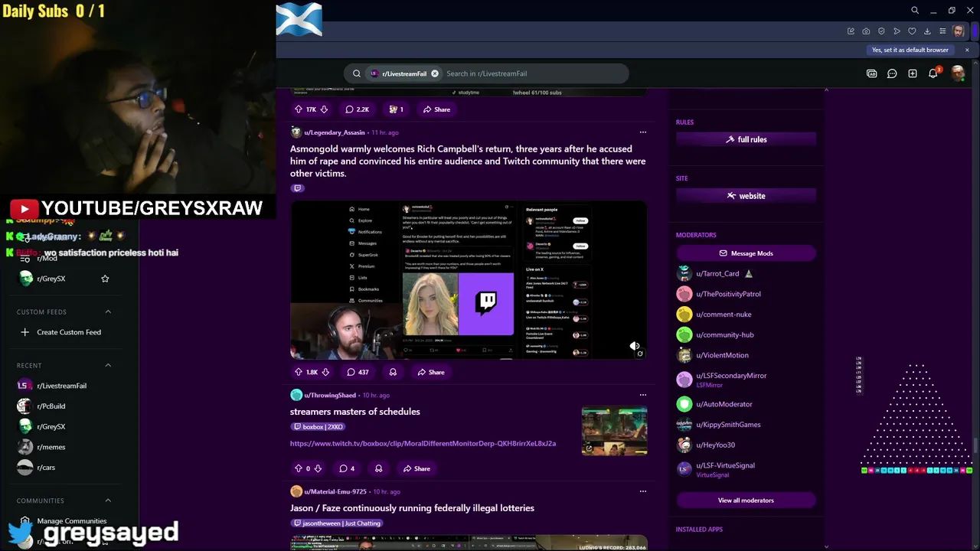Open browser downloads icon
This screenshot has height=551, width=980.
point(927,31)
